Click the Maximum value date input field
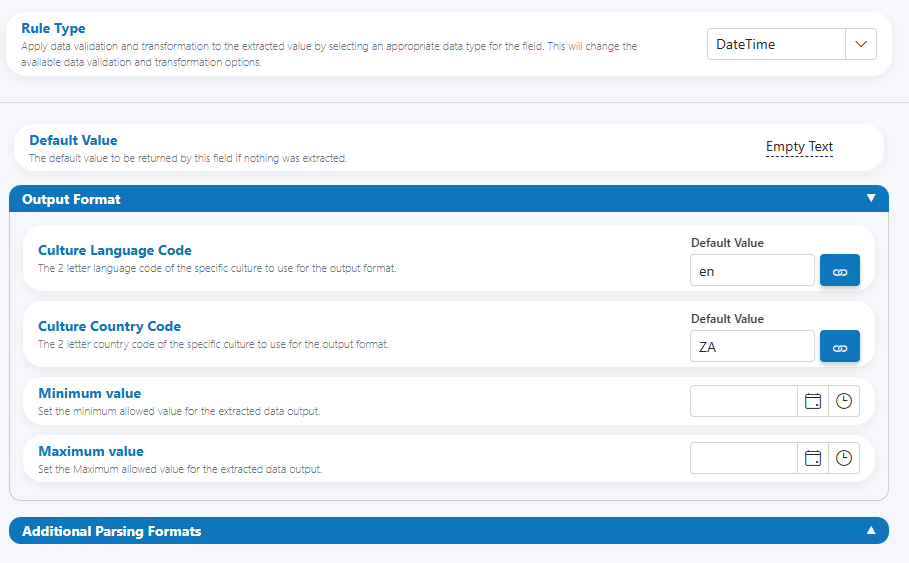909x563 pixels. 744,458
